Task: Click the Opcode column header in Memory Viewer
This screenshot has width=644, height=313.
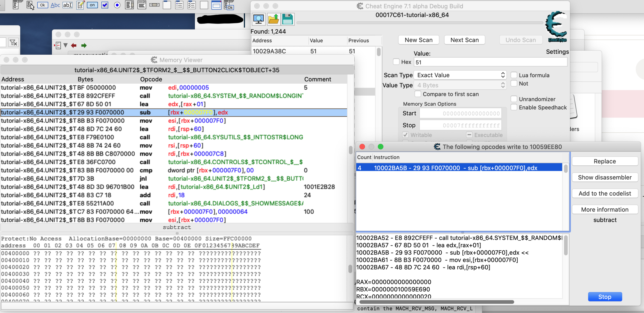Action: pyautogui.click(x=151, y=79)
